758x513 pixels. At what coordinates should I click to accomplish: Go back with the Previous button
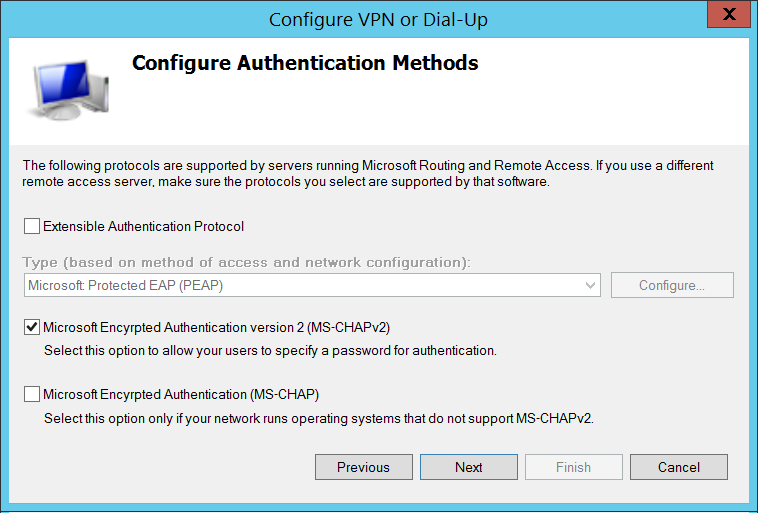[363, 467]
